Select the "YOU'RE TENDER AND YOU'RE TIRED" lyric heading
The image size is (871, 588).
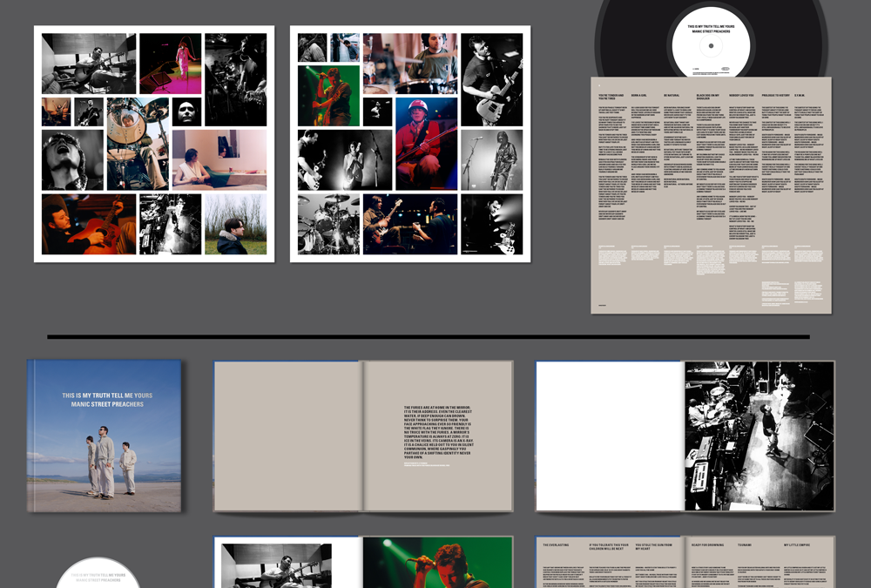click(x=611, y=97)
